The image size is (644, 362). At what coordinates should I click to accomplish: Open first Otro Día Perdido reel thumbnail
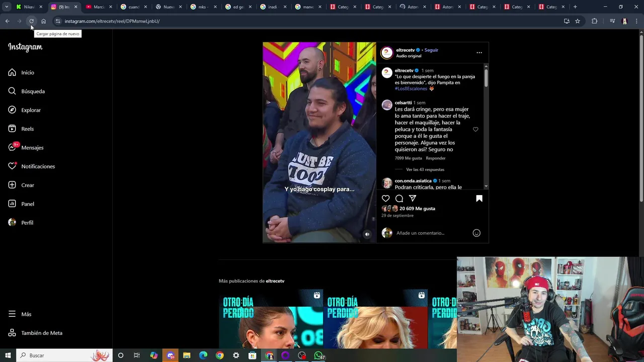pos(271,319)
